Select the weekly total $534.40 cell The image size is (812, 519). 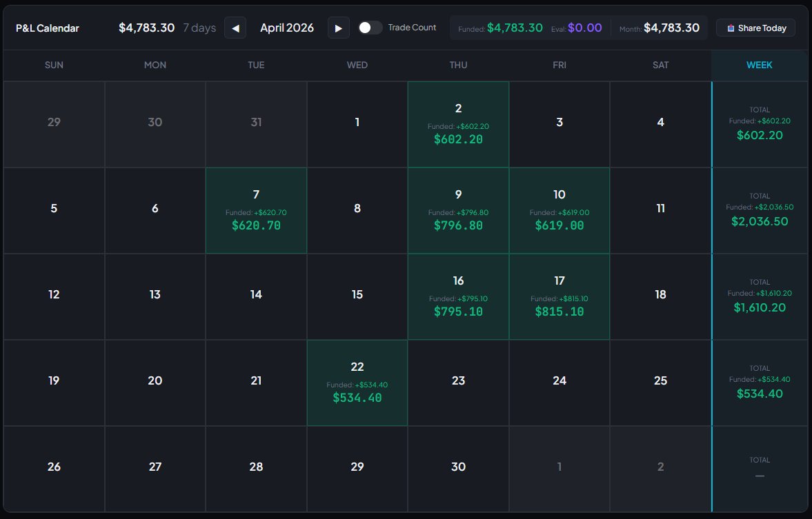point(760,383)
